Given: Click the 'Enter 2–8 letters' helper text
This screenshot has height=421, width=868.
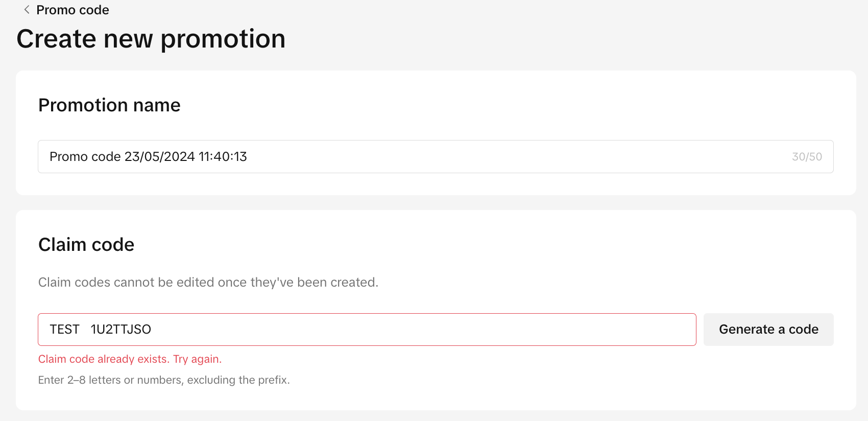Looking at the screenshot, I should point(163,380).
